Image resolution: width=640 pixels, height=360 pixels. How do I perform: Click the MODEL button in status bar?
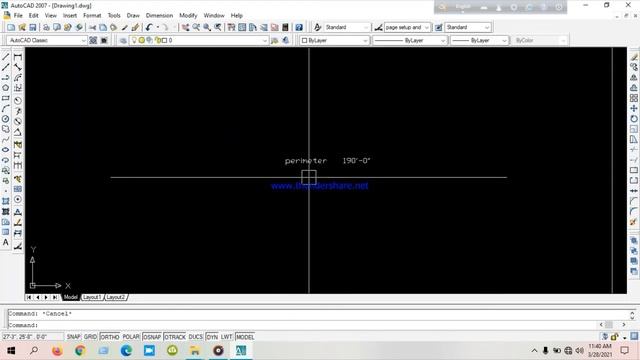coord(245,337)
